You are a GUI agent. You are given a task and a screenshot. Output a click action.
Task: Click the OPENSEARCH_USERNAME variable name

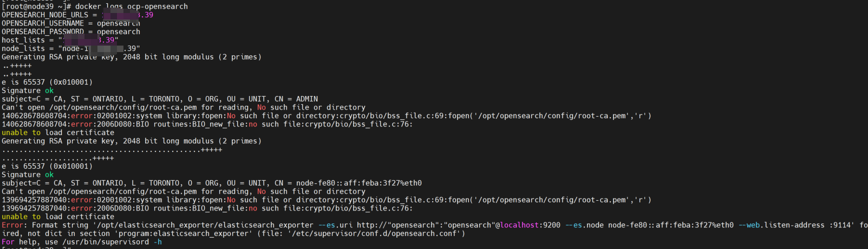click(43, 23)
